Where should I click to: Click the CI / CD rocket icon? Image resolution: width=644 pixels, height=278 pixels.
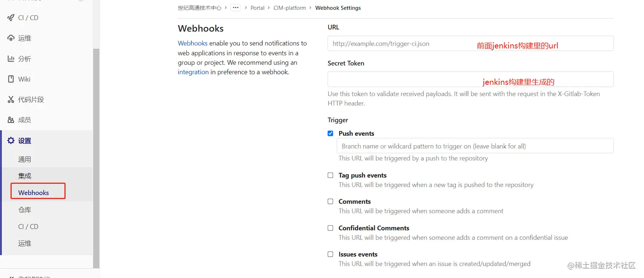11,18
